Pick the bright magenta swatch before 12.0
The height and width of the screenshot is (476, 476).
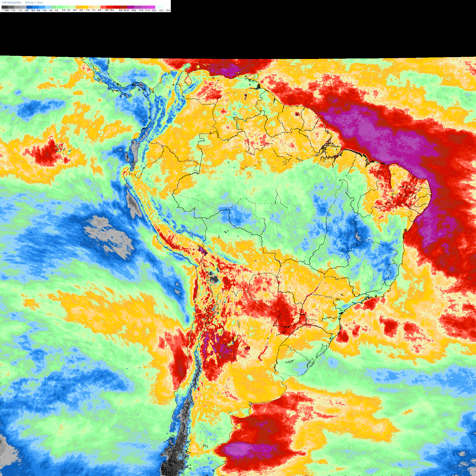[x=152, y=7]
